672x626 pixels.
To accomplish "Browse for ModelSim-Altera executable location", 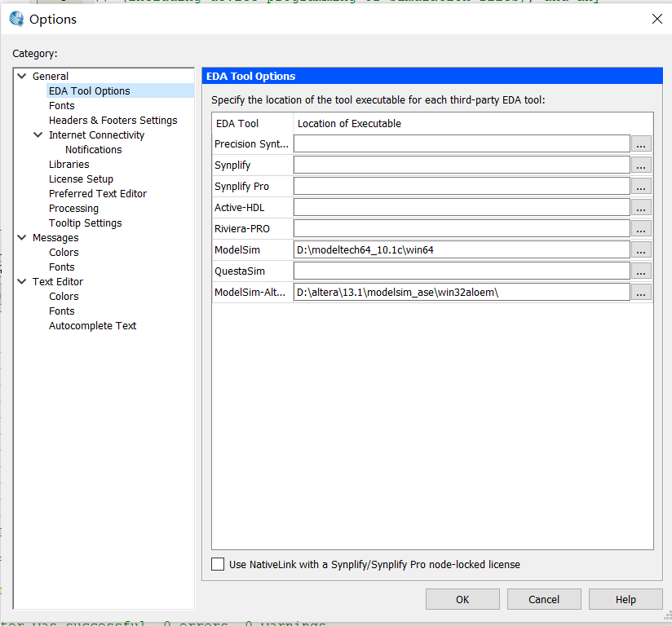I will click(x=641, y=293).
